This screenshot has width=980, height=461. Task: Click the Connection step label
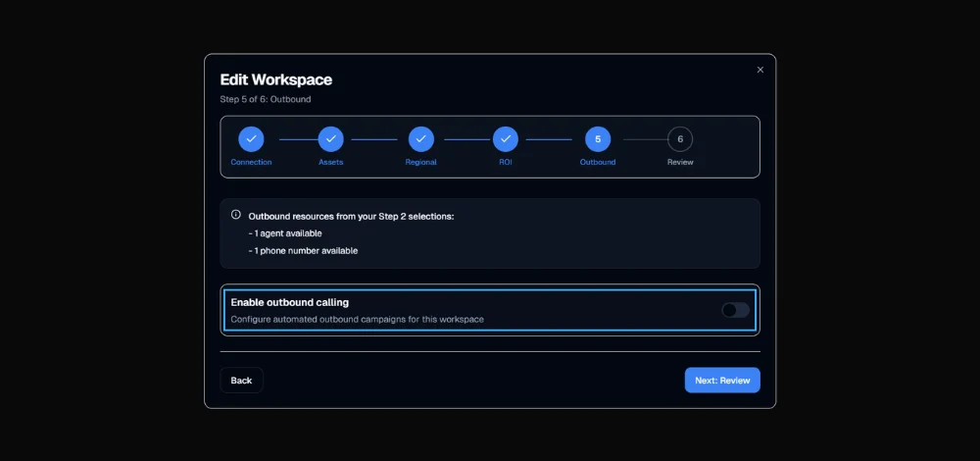251,162
